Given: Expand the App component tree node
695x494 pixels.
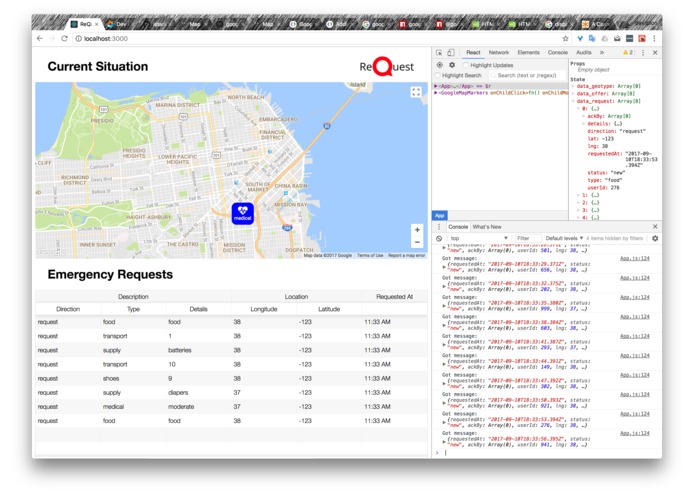Looking at the screenshot, I should click(436, 86).
